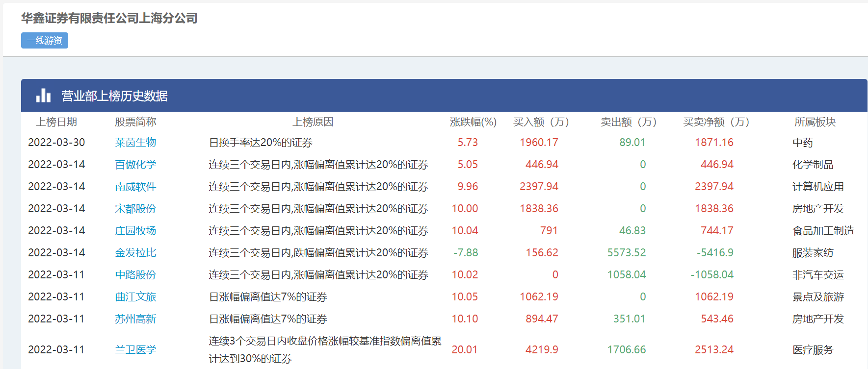This screenshot has height=369, width=868.
Task: Click the sector 景点及旅游
Action: point(818,297)
